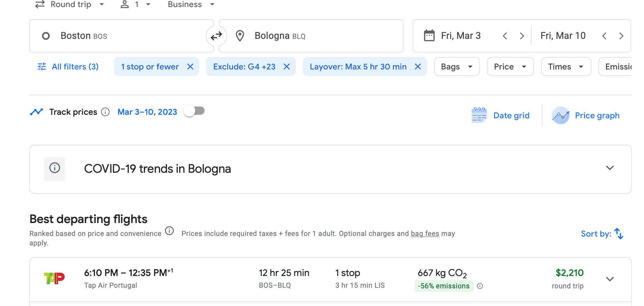Open the Business cabin class dropdown

click(x=191, y=4)
